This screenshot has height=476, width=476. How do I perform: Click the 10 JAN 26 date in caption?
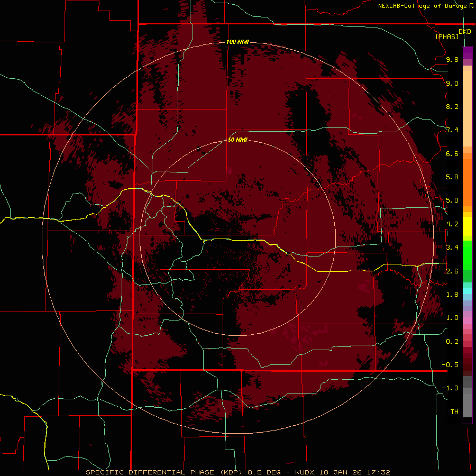[341, 472]
